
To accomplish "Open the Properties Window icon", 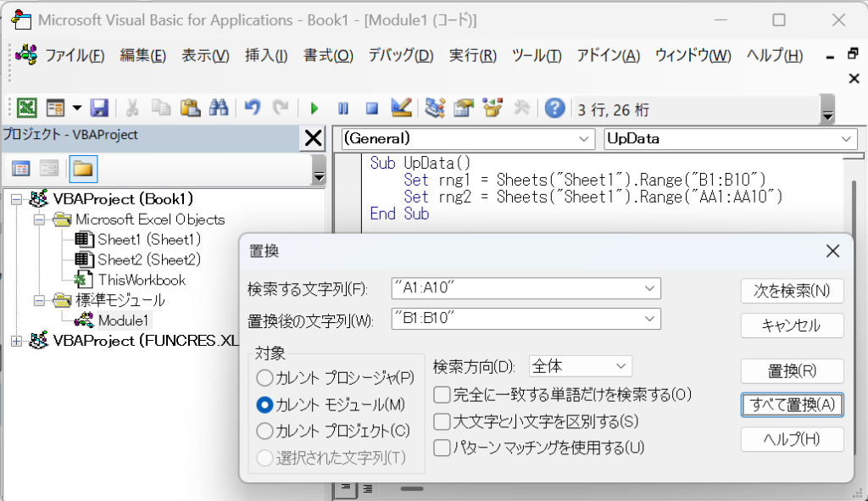I will (x=464, y=108).
